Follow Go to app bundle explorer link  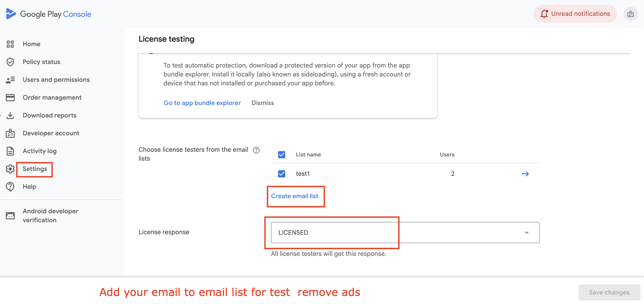point(202,103)
